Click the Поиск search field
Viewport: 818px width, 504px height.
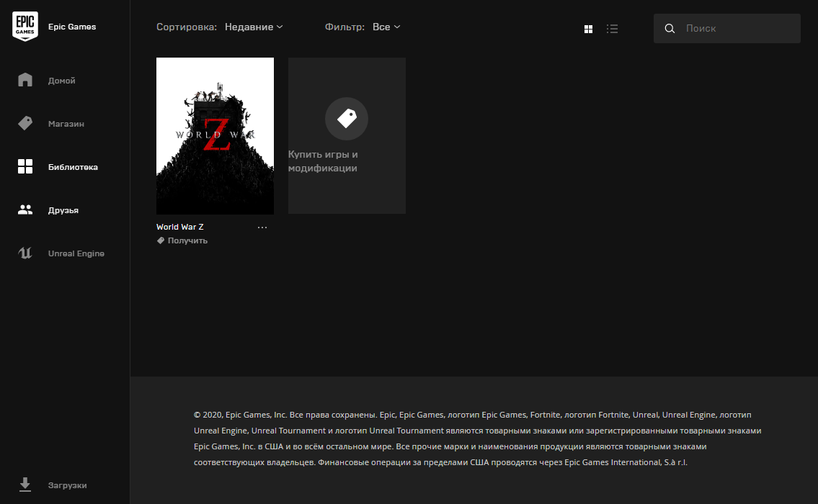pyautogui.click(x=726, y=28)
